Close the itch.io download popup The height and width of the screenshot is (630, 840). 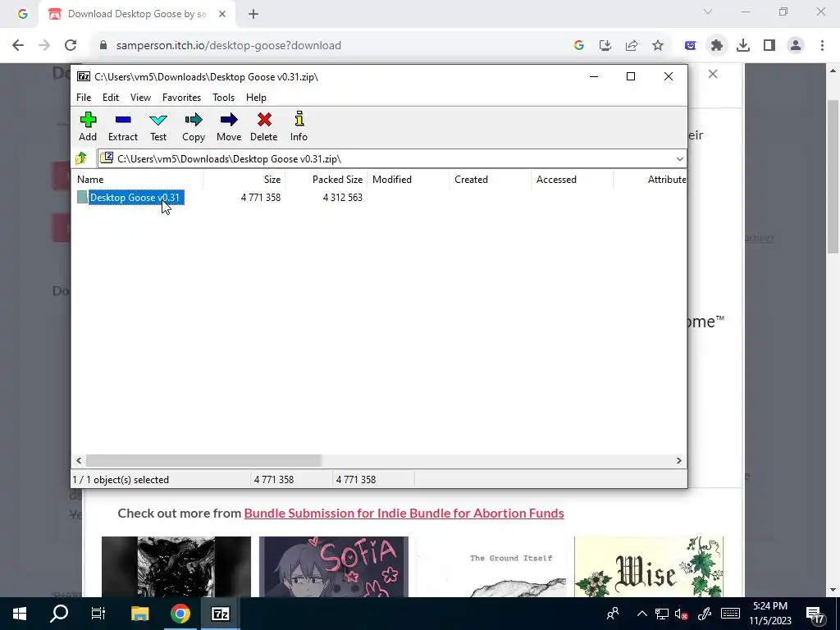point(713,74)
